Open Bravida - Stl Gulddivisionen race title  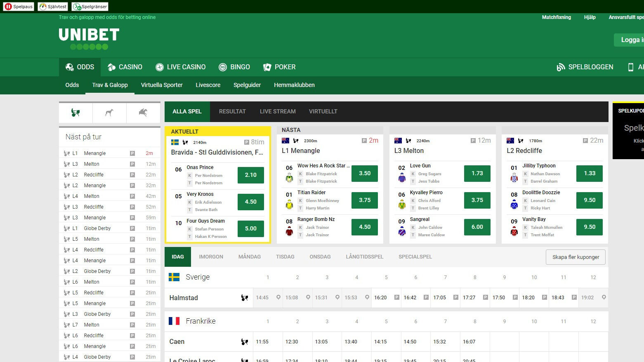217,153
